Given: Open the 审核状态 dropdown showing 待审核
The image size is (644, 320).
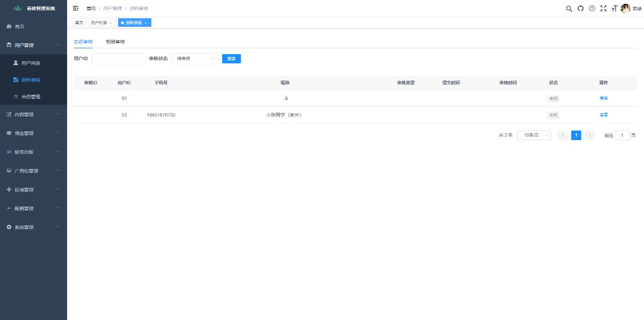Looking at the screenshot, I should pos(195,59).
